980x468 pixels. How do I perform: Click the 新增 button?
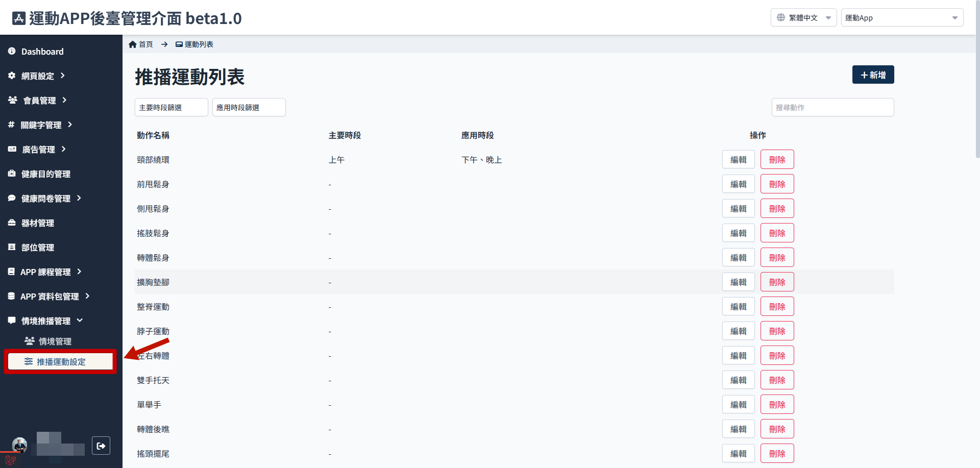873,75
